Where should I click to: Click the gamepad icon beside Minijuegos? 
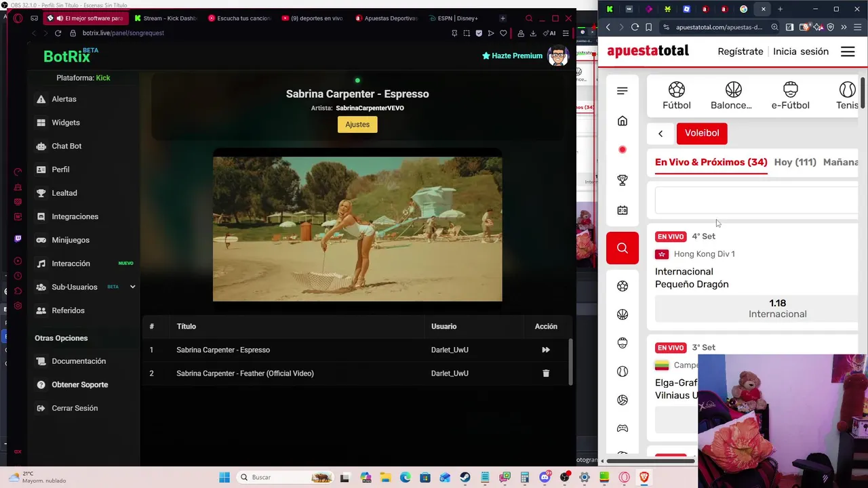41,240
